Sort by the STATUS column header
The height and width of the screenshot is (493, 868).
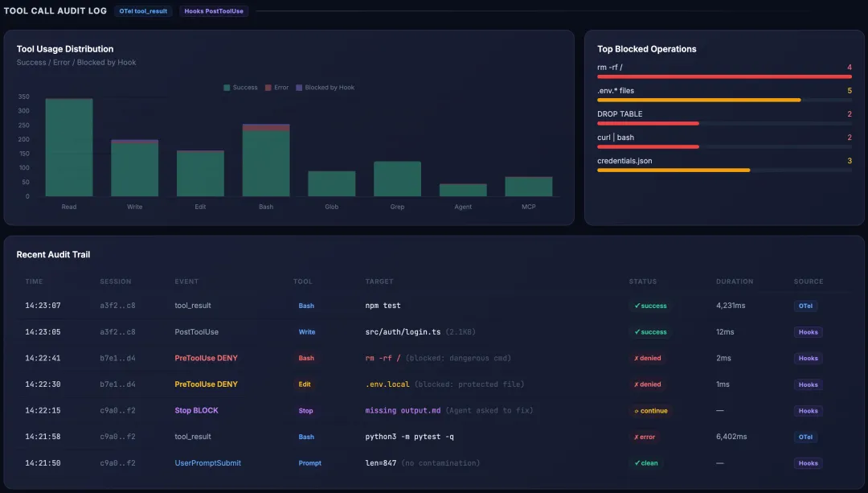(x=643, y=281)
